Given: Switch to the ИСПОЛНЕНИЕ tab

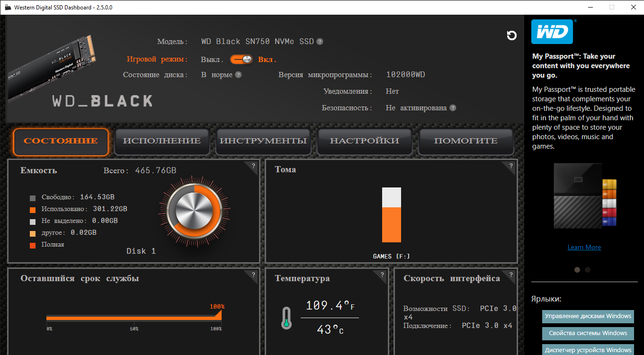Looking at the screenshot, I should pyautogui.click(x=162, y=141).
